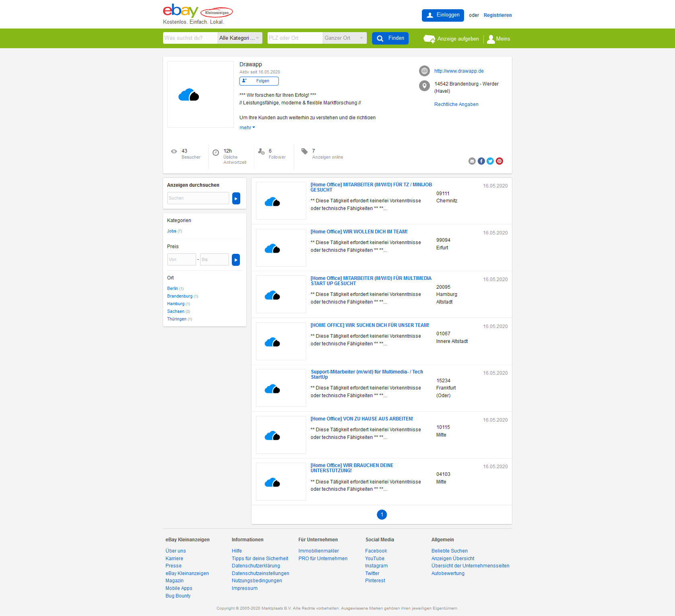Open Anzeige aufgeben link text
This screenshot has height=616, width=675.
click(x=458, y=39)
